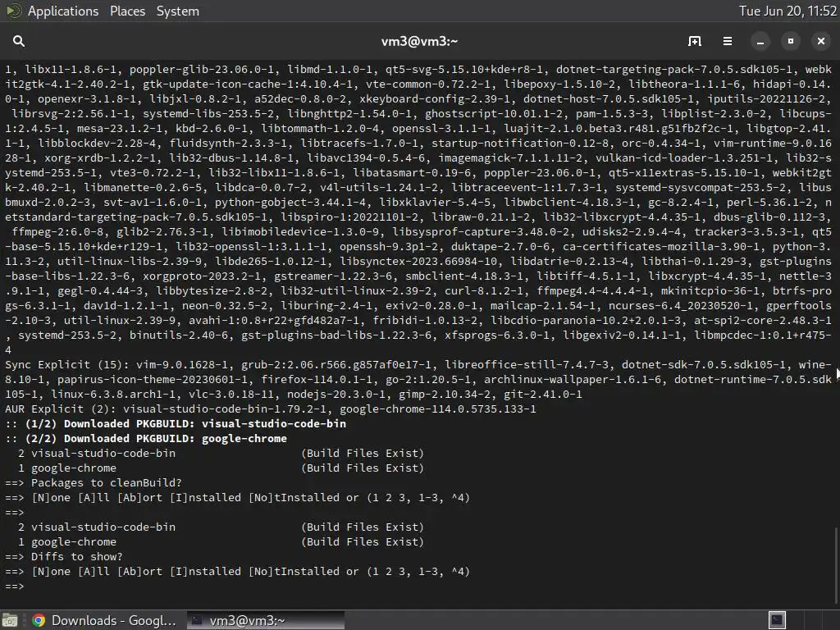Open a new terminal tab
This screenshot has height=630, width=840.
[x=695, y=41]
